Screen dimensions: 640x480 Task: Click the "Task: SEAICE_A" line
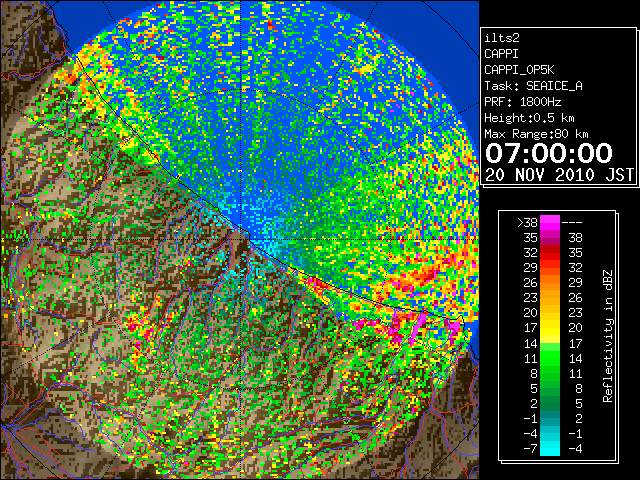click(x=533, y=86)
